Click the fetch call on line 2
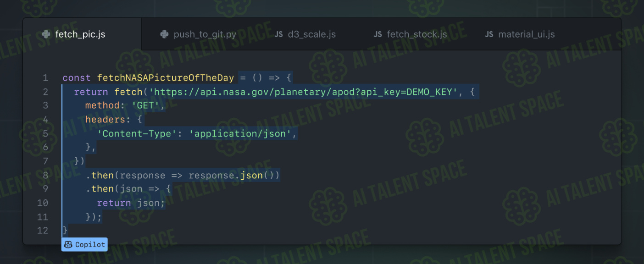644x264 pixels. pos(128,92)
